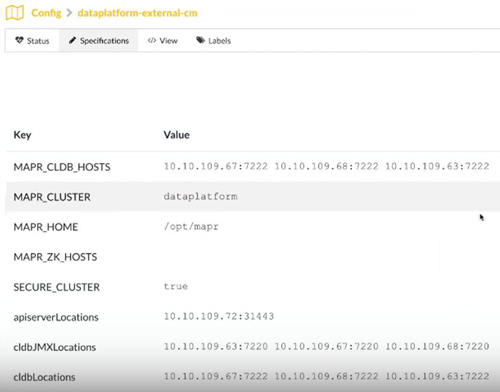Click the SECURE_CLUSTER true value

click(x=176, y=286)
